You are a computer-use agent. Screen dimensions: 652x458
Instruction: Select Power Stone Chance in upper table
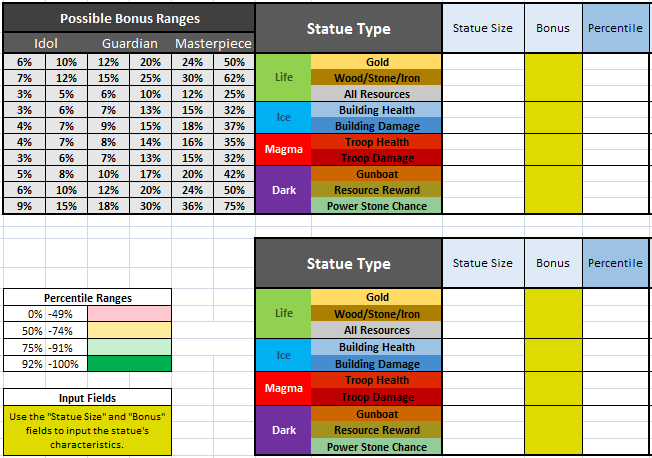coord(376,206)
